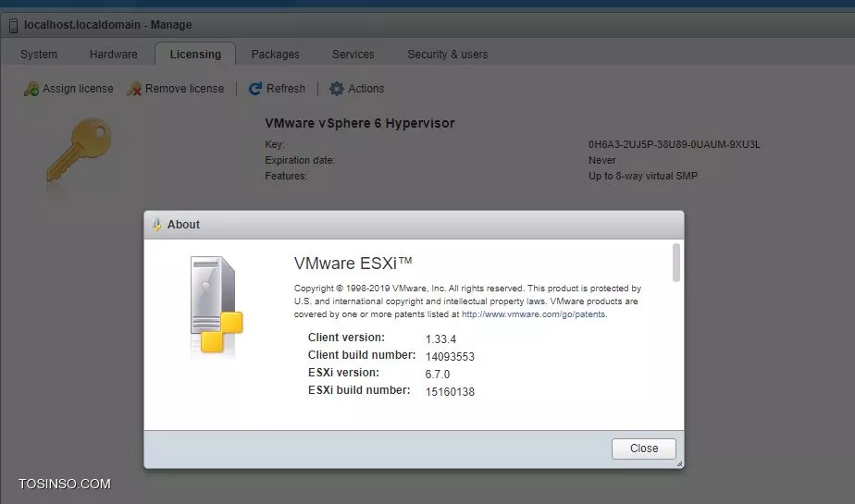
Task: Open the Security & users tab
Action: [x=448, y=55]
